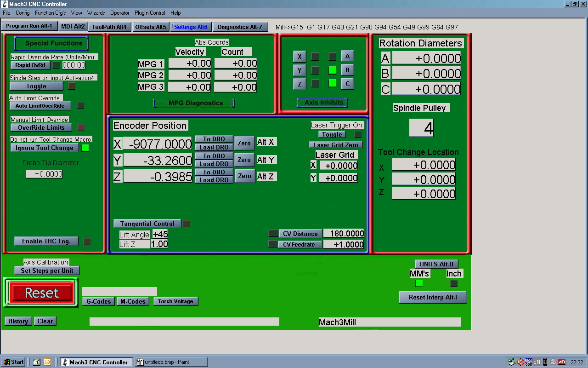Image resolution: width=588 pixels, height=368 pixels.
Task: Enable Tangential Control
Action: (147, 224)
